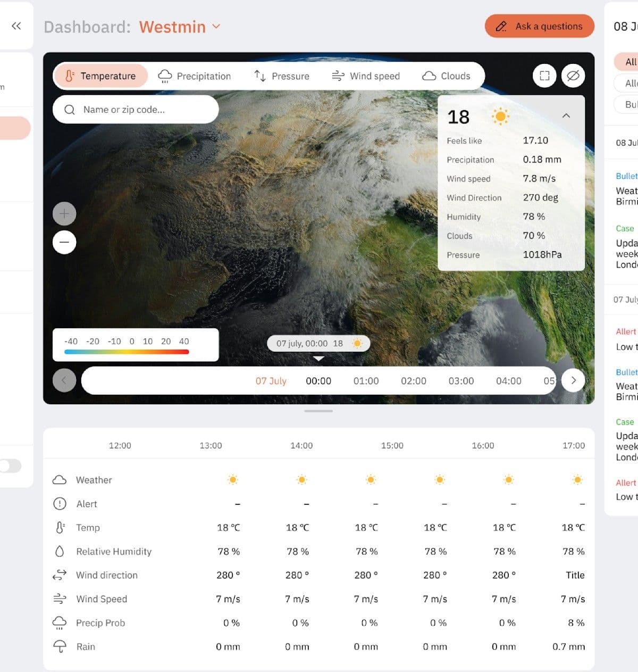Click the 14:00 column header

[x=301, y=445]
